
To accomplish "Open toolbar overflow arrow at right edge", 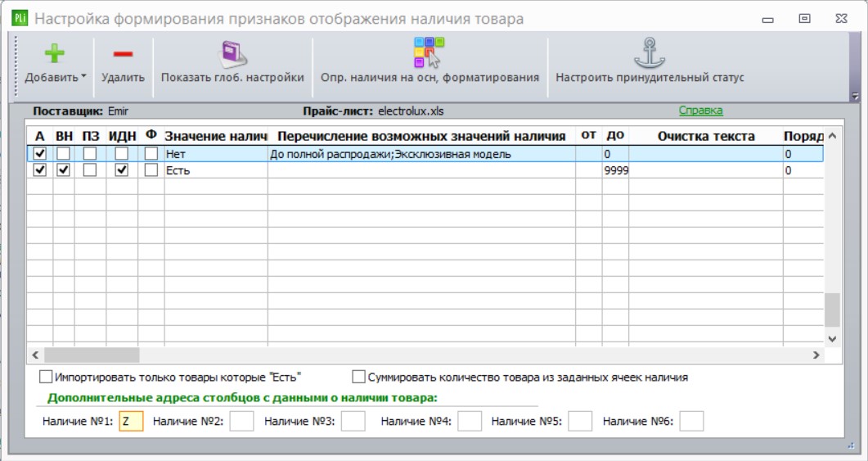I will click(855, 96).
